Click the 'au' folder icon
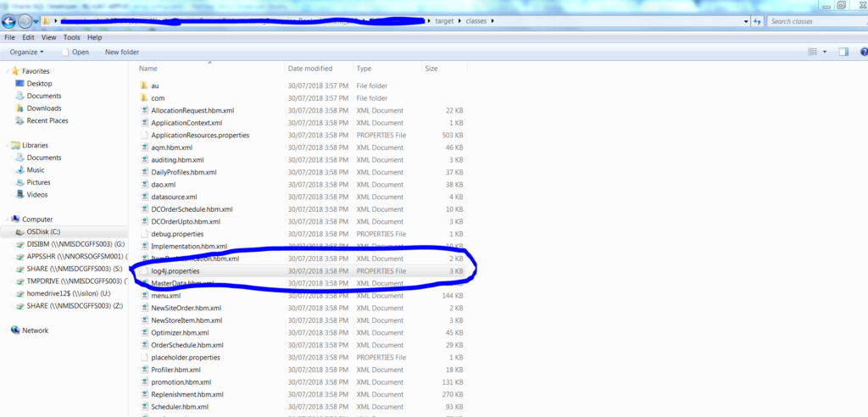 click(x=144, y=86)
